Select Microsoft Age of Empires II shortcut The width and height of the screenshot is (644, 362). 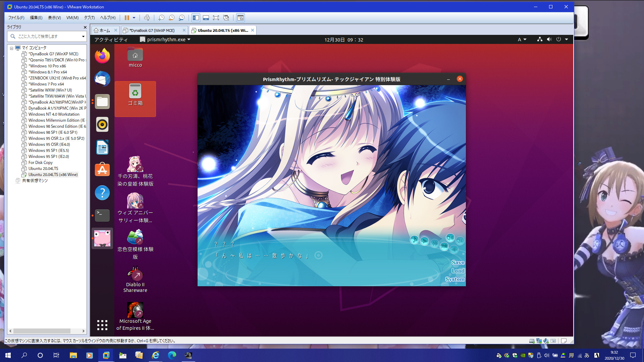[135, 316]
